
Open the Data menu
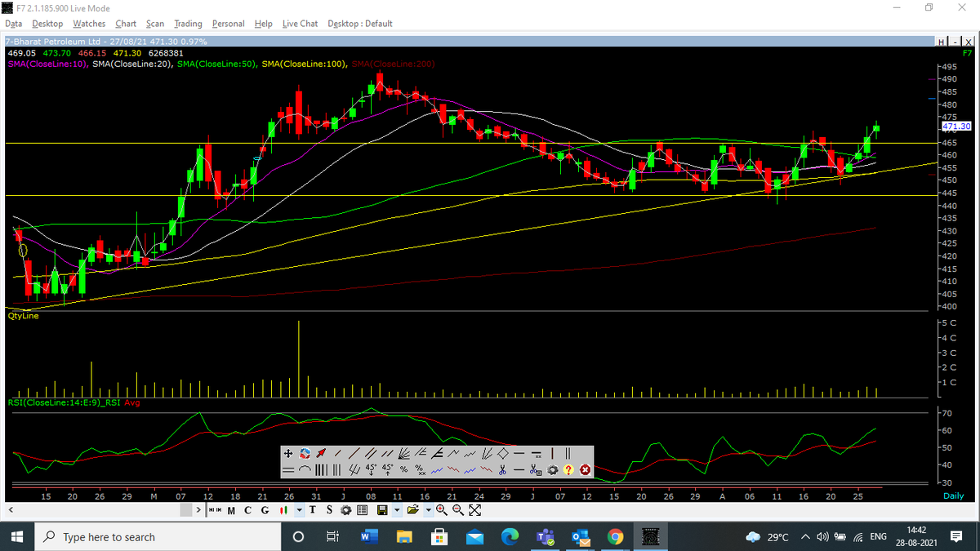click(13, 24)
